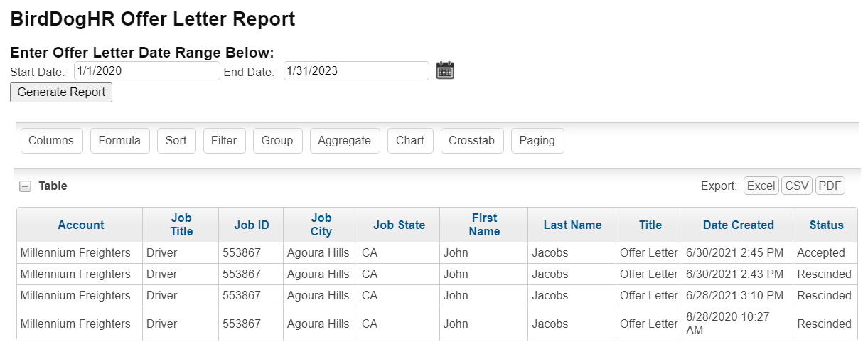Collapse the Table section with minus icon
The height and width of the screenshot is (352, 868).
25,186
